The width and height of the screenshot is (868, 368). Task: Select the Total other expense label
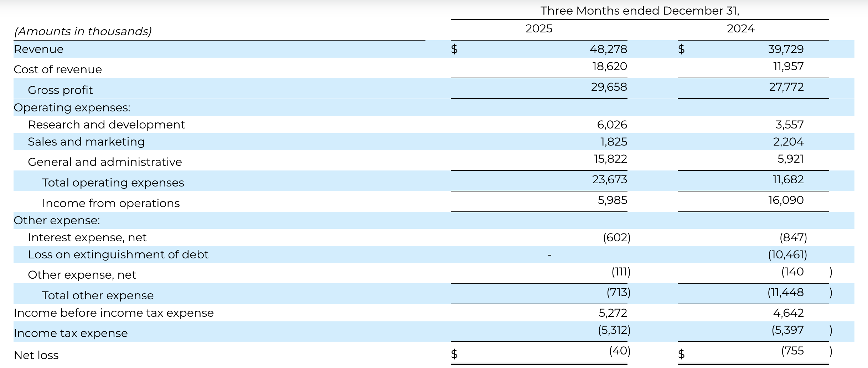pyautogui.click(x=98, y=295)
